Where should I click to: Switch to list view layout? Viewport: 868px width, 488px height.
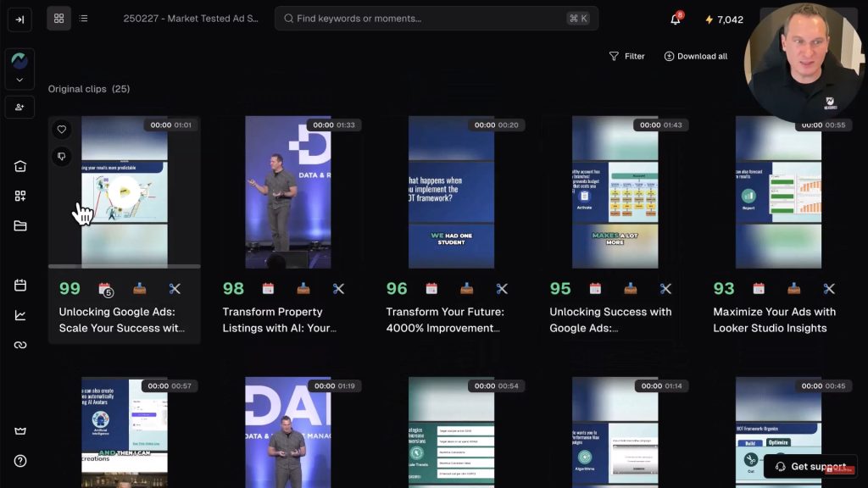[84, 19]
